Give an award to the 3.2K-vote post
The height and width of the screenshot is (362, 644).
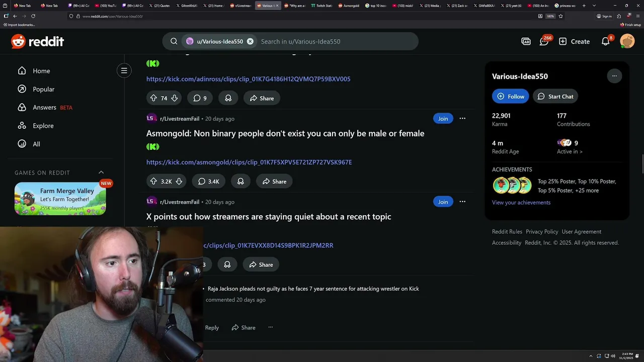coord(240,182)
